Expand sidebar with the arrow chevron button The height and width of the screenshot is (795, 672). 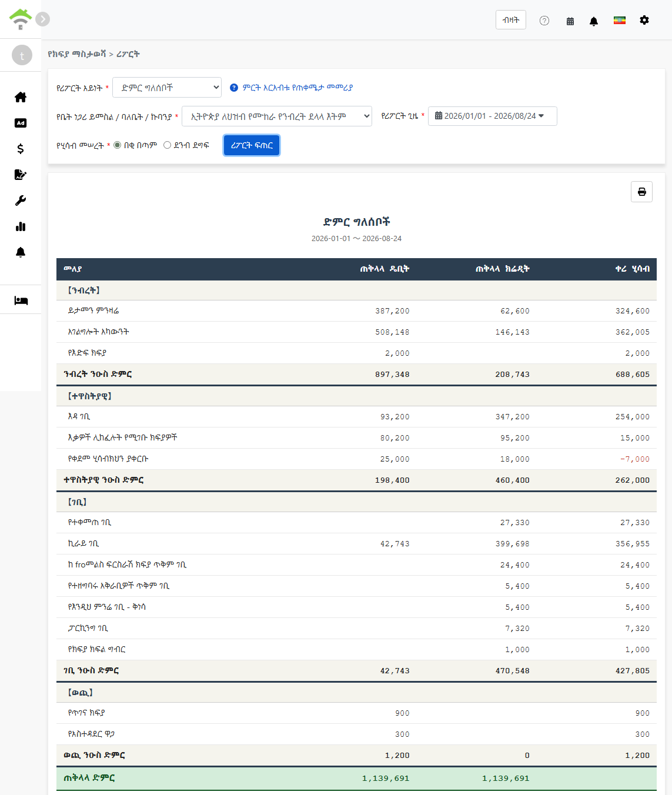(42, 19)
